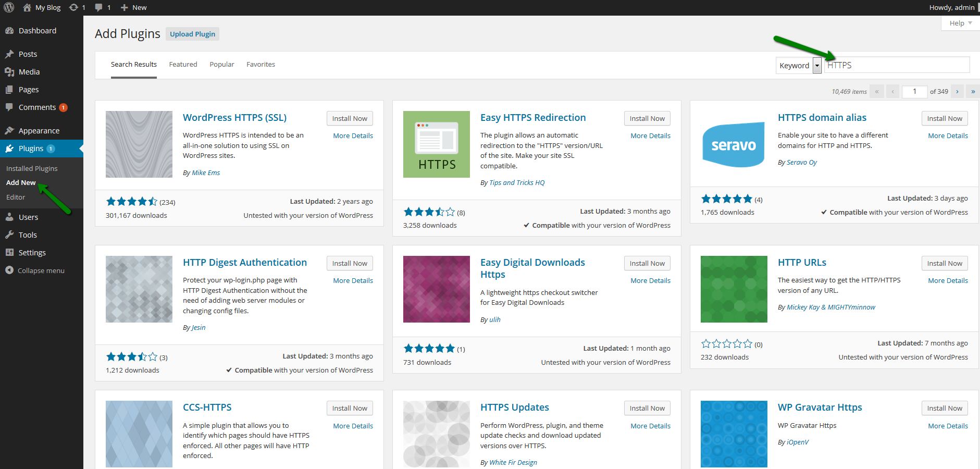Jump to last results page
This screenshot has width=980, height=469.
973,91
